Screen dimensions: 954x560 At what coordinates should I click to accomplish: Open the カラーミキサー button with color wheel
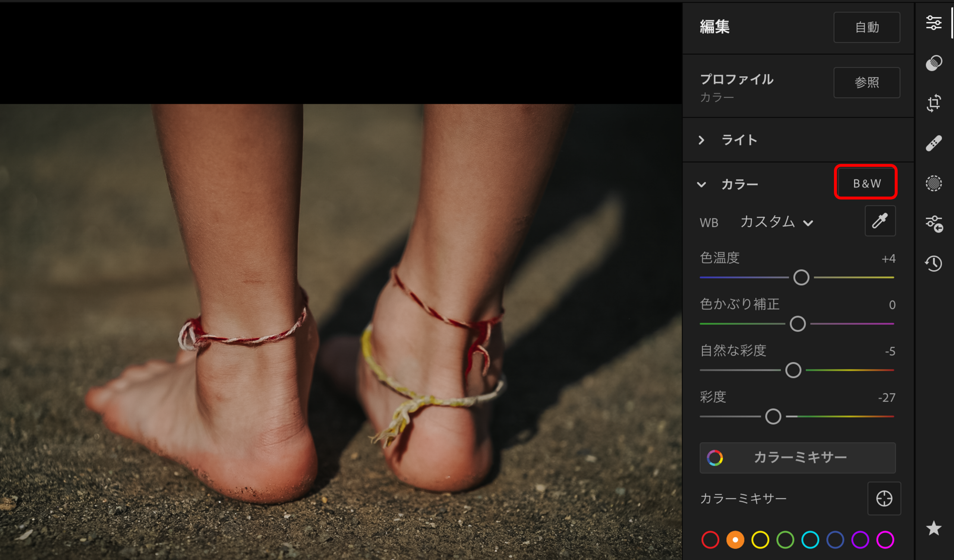coord(797,458)
